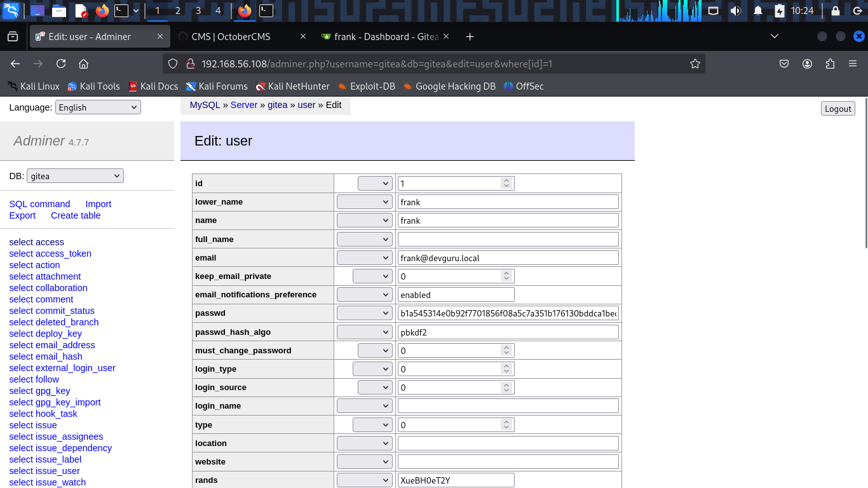Click the page vertical scrollbar
Screen dimensions: 868x488
point(865,175)
